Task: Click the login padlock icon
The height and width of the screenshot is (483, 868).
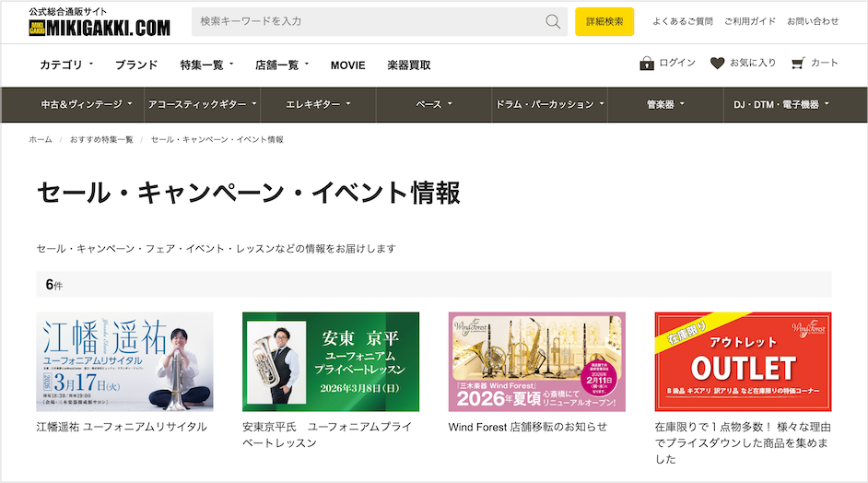Action: (x=647, y=64)
